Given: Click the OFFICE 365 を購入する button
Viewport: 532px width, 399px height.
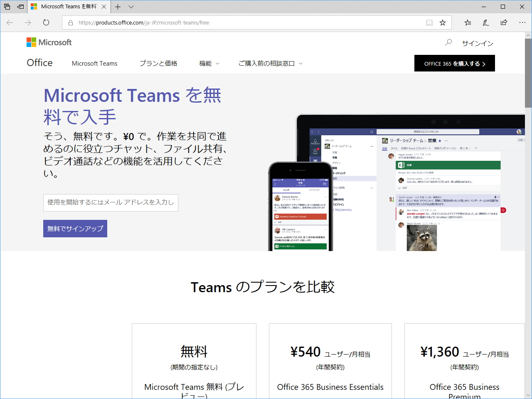Looking at the screenshot, I should click(455, 63).
